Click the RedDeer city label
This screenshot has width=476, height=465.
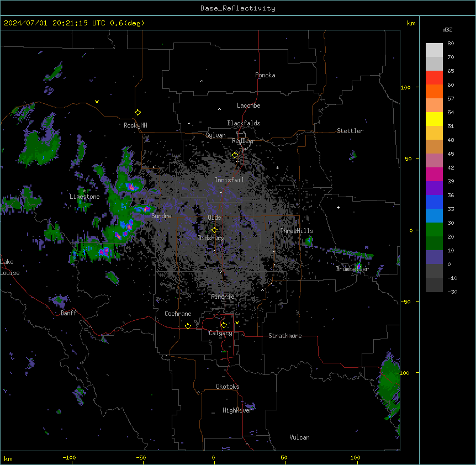(243, 141)
